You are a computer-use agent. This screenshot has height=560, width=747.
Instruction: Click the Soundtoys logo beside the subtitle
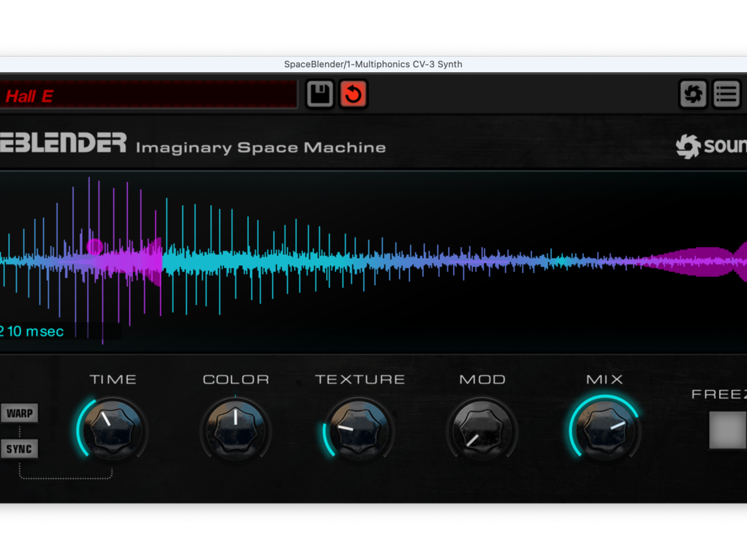point(711,146)
